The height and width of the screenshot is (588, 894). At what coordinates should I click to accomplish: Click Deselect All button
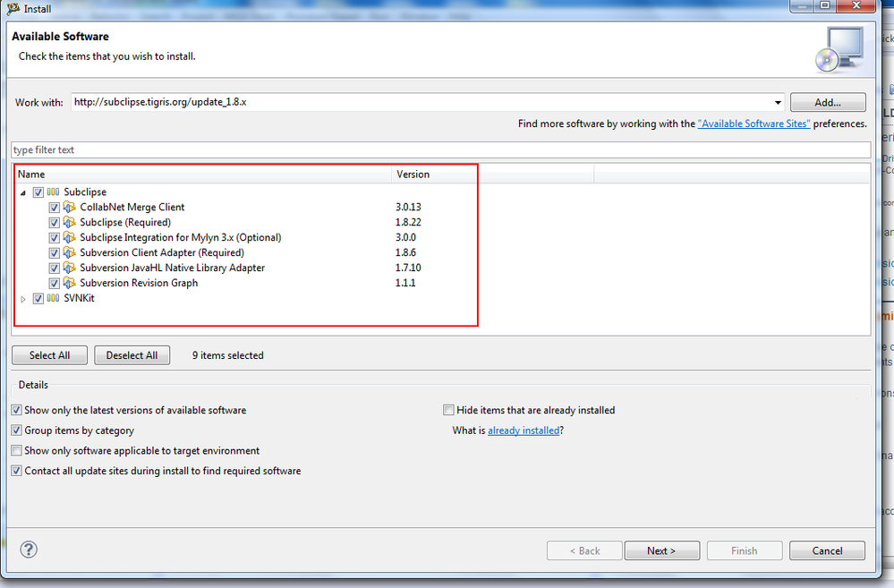[x=132, y=355]
